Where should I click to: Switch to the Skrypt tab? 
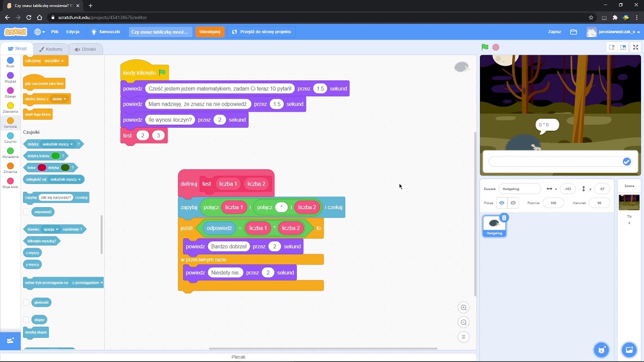[18, 49]
